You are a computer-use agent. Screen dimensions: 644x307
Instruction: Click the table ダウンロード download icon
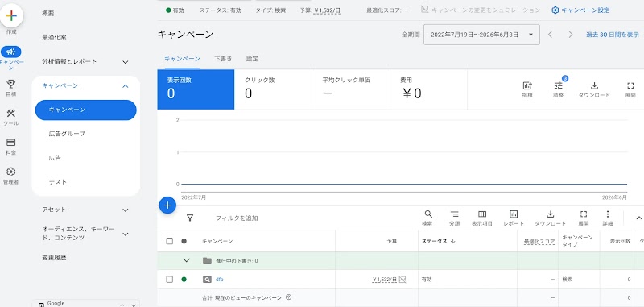point(551,214)
